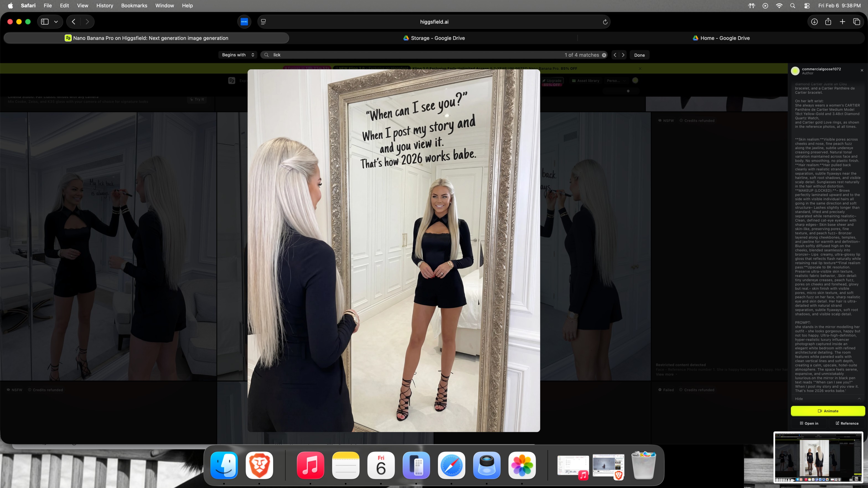Open Brave browser from Dock

259,465
